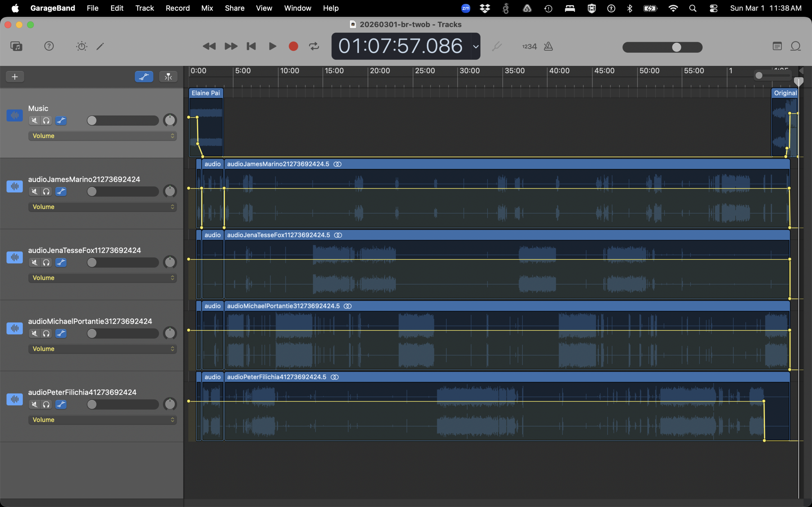812x507 pixels.
Task: Toggle the Cycle loop button
Action: (x=314, y=46)
